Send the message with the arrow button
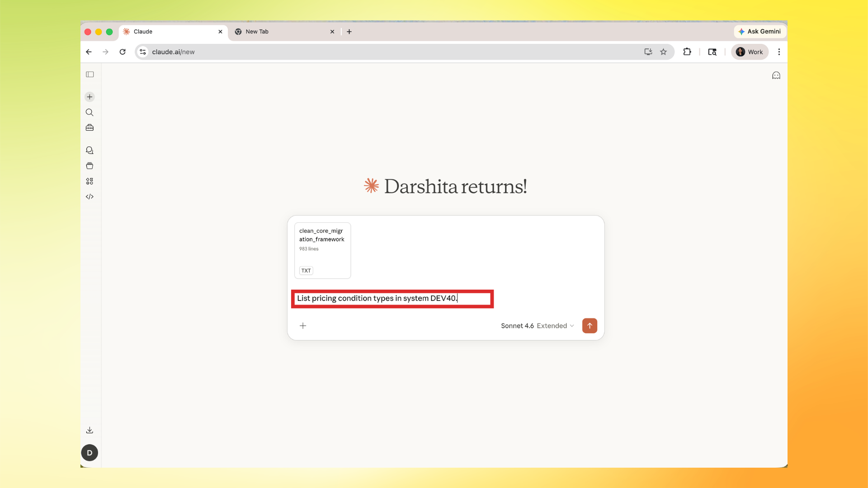The image size is (868, 488). (589, 326)
